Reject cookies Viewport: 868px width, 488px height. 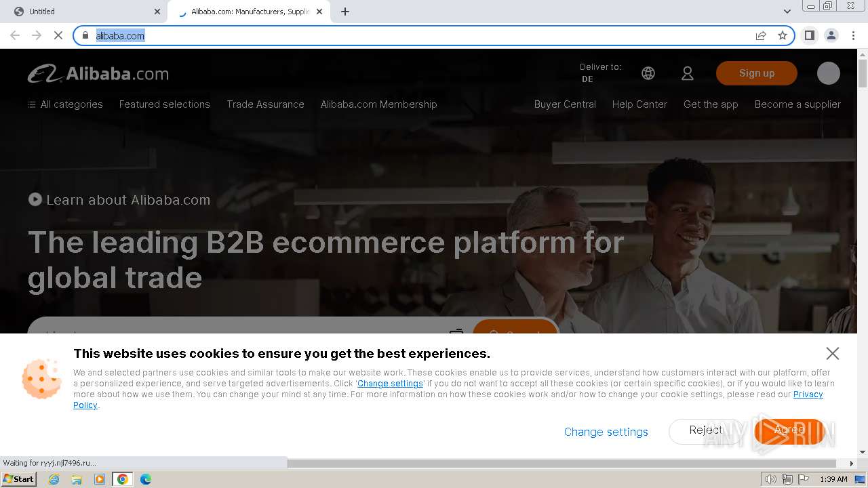pyautogui.click(x=706, y=431)
